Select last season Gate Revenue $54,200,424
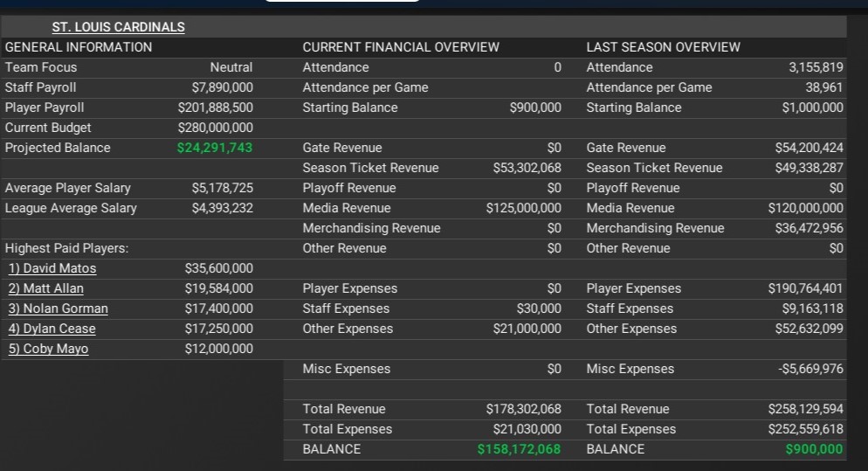This screenshot has height=471, width=868. click(809, 148)
